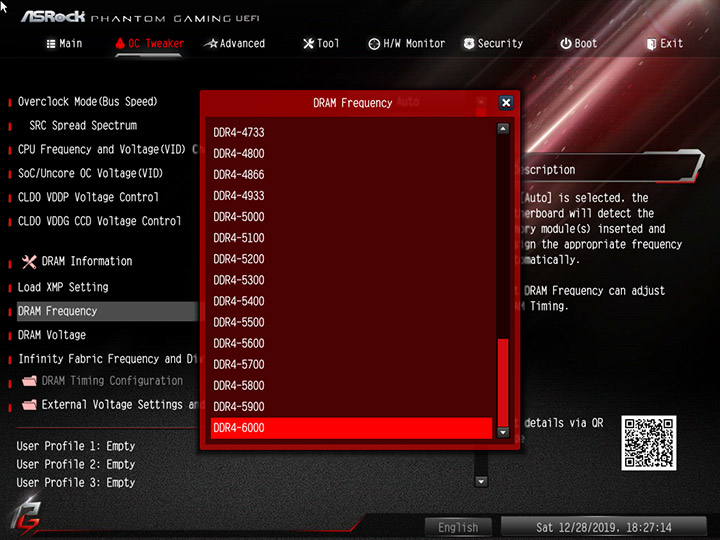Click the OC Tweaker flame icon
Screen dimensions: 720x540
pyautogui.click(x=120, y=44)
